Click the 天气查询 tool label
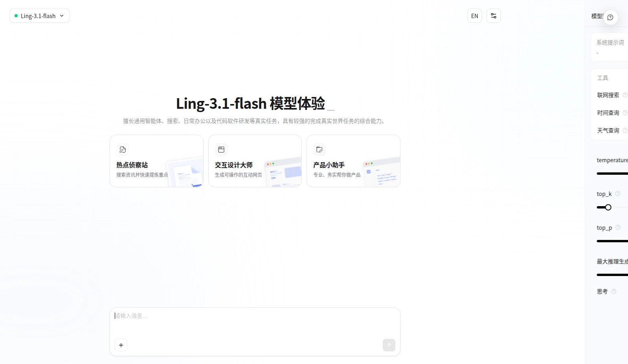This screenshot has width=628, height=364. tap(608, 130)
